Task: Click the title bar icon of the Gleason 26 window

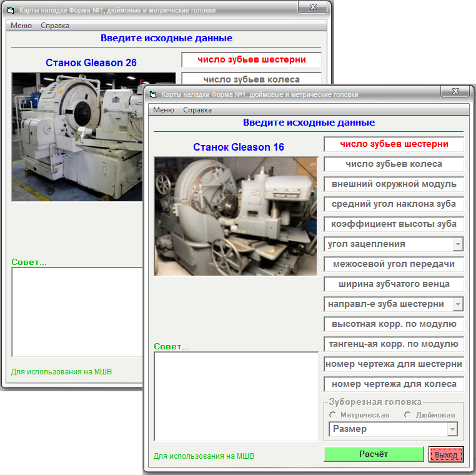Action: pyautogui.click(x=11, y=11)
